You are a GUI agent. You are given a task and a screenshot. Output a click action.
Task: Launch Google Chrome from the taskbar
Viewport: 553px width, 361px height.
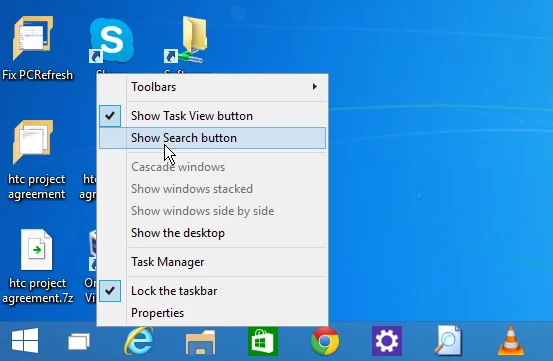[325, 341]
